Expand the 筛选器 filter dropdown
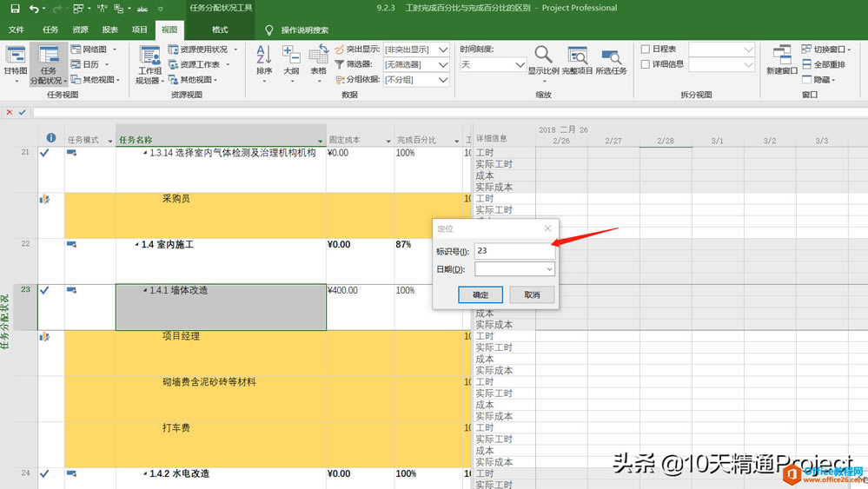Image resolution: width=868 pixels, height=489 pixels. tap(443, 64)
